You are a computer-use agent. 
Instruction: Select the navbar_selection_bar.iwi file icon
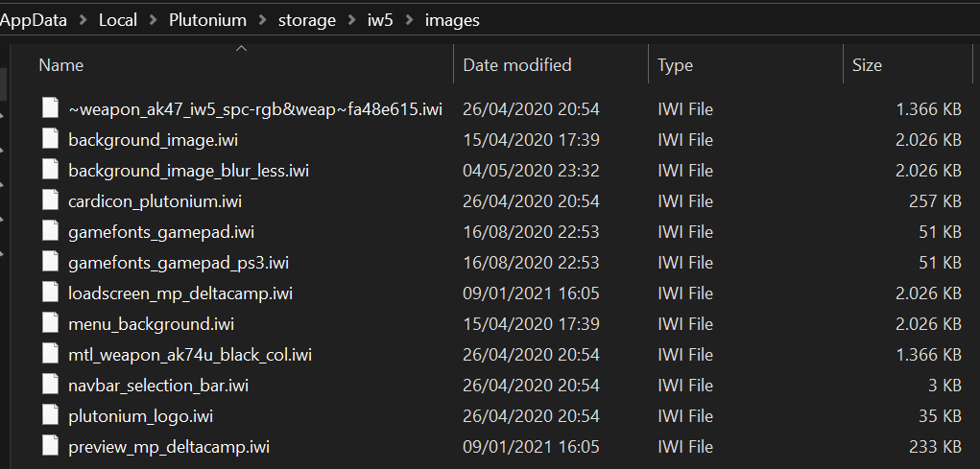(51, 386)
